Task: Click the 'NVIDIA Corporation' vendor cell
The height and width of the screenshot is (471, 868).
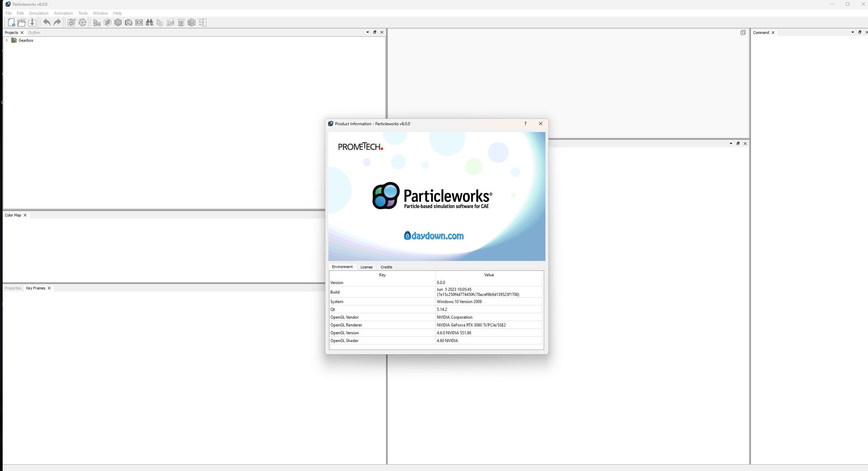Action: pyautogui.click(x=489, y=317)
